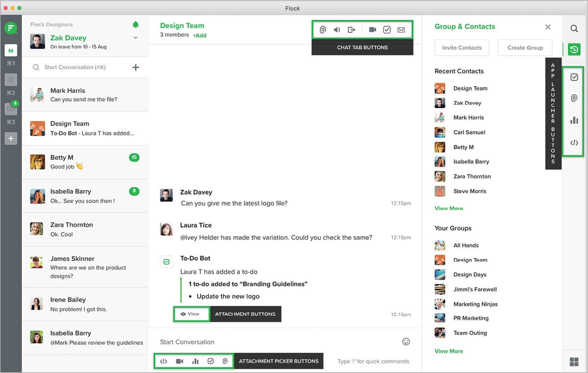Open the envelope mail icon in chat header
The width and height of the screenshot is (588, 373).
coord(401,30)
